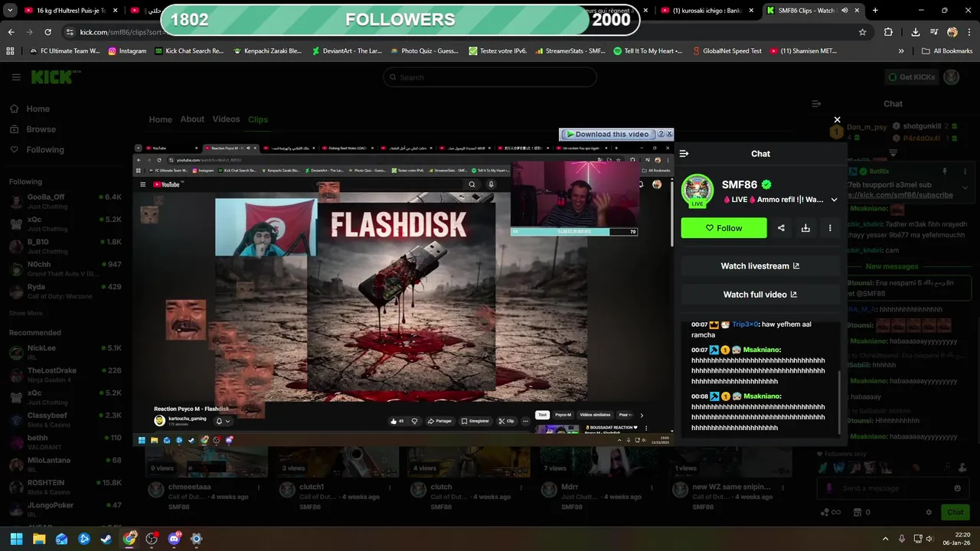Play the clip video
Viewport: 980px width, 551px height.
point(403,296)
